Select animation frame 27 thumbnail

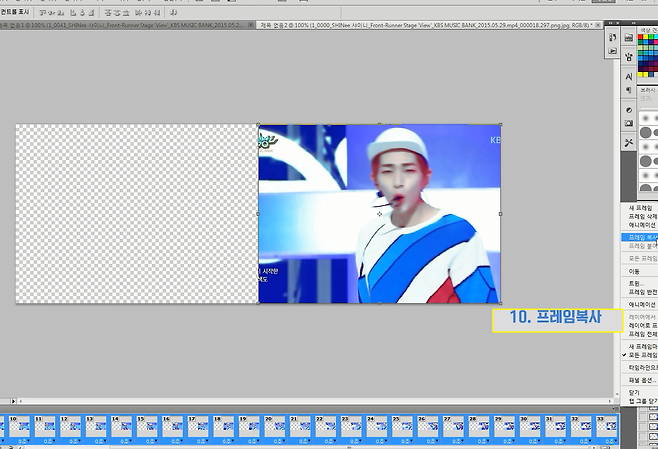tap(454, 426)
